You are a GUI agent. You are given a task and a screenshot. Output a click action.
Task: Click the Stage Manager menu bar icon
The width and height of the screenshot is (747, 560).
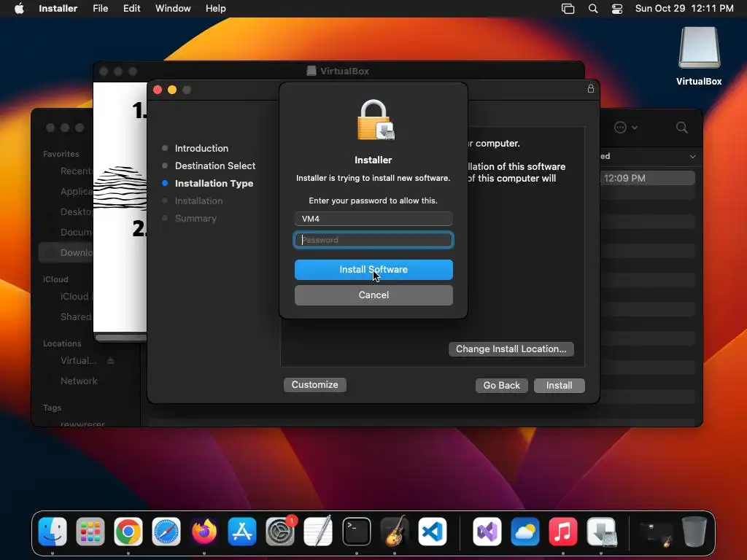click(x=568, y=9)
